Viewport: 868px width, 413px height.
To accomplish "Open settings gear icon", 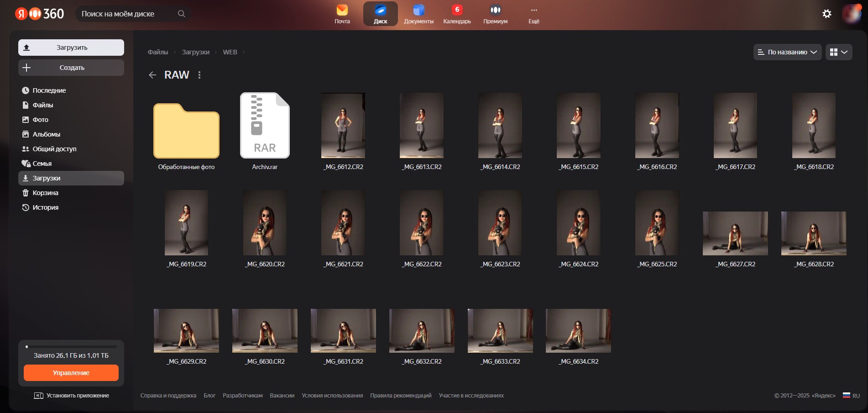I will pyautogui.click(x=826, y=14).
